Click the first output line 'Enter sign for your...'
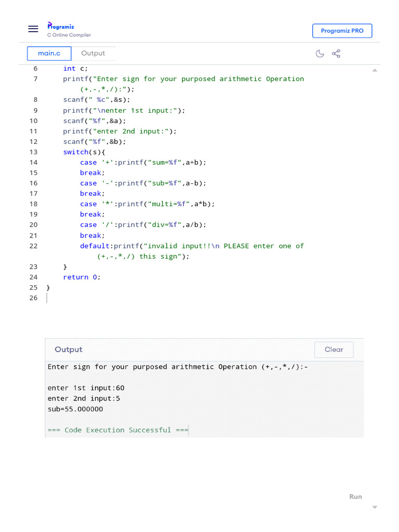 point(178,367)
